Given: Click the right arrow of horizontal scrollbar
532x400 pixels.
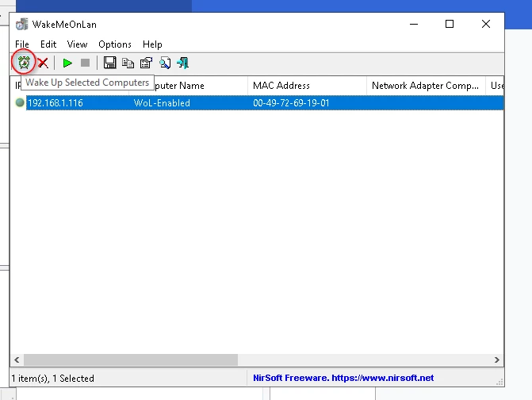Looking at the screenshot, I should 496,360.
